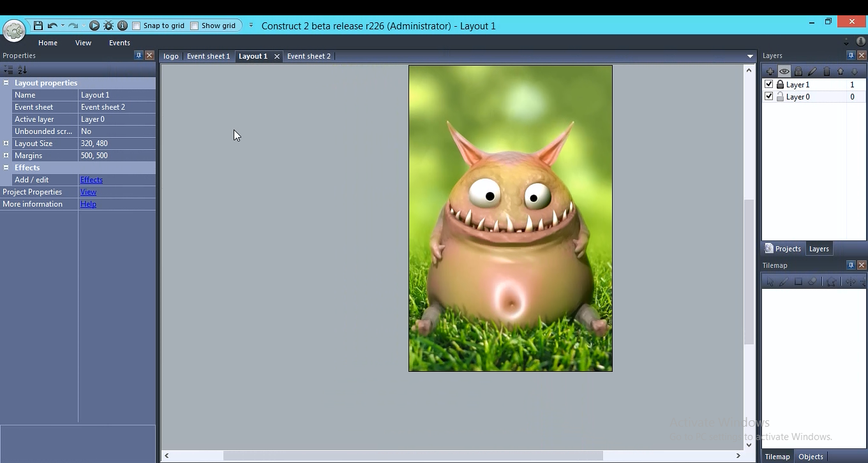Redo the last undone action
Screen dimensions: 868x463
tap(73, 26)
